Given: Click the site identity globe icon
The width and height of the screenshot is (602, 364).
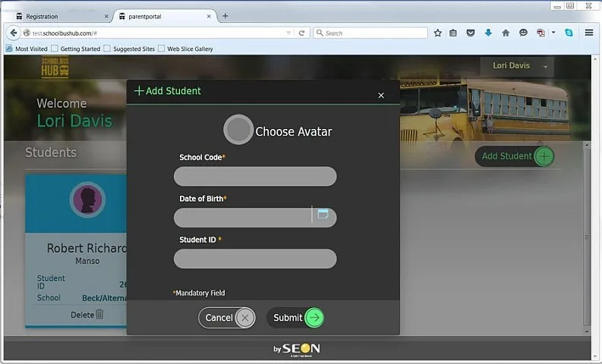Looking at the screenshot, I should (27, 33).
